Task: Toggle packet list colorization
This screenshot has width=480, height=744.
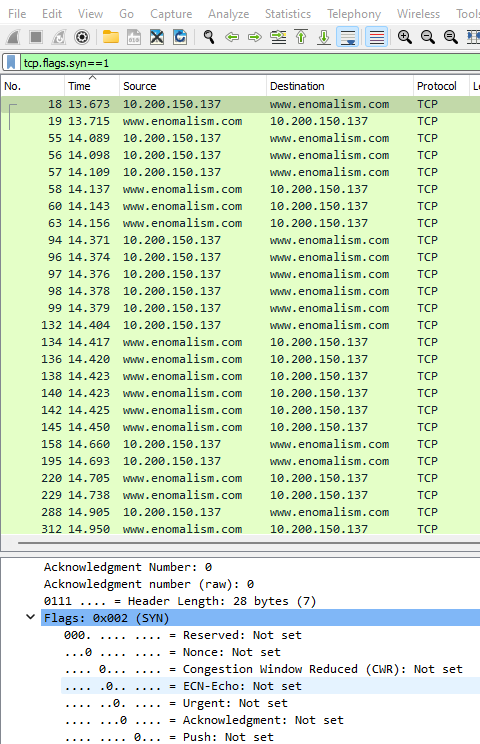Action: coord(377,37)
